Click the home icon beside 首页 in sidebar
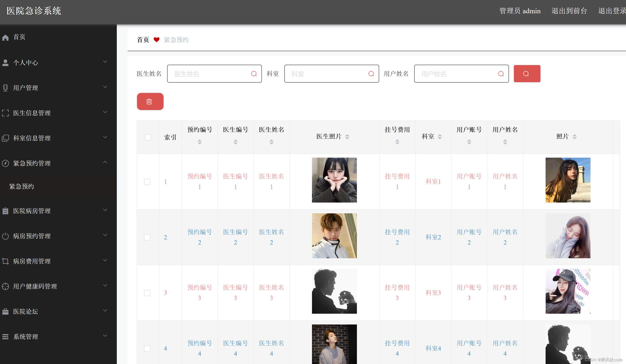626x364 pixels. coord(5,37)
